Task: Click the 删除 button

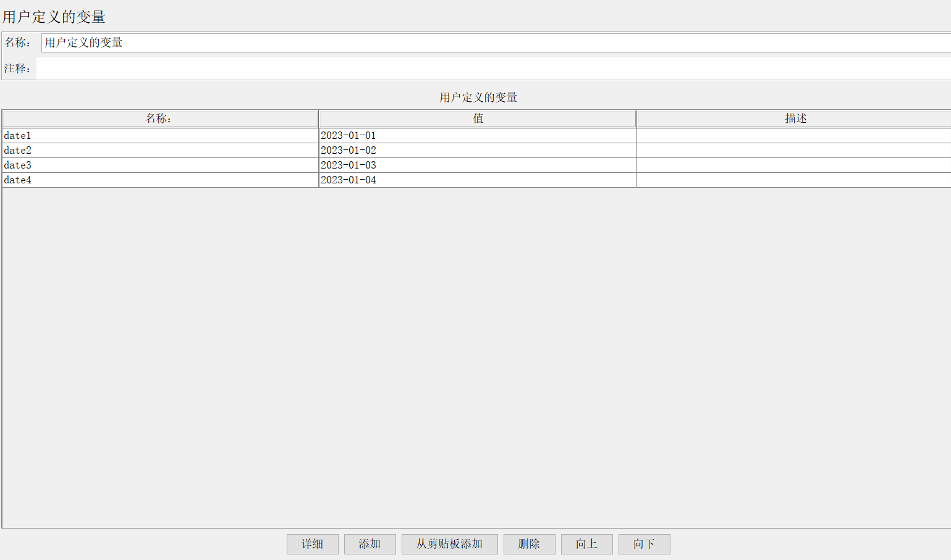Action: coord(529,544)
